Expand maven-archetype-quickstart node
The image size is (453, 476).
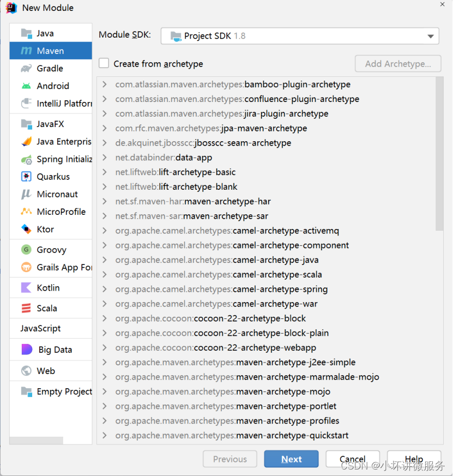coord(105,435)
